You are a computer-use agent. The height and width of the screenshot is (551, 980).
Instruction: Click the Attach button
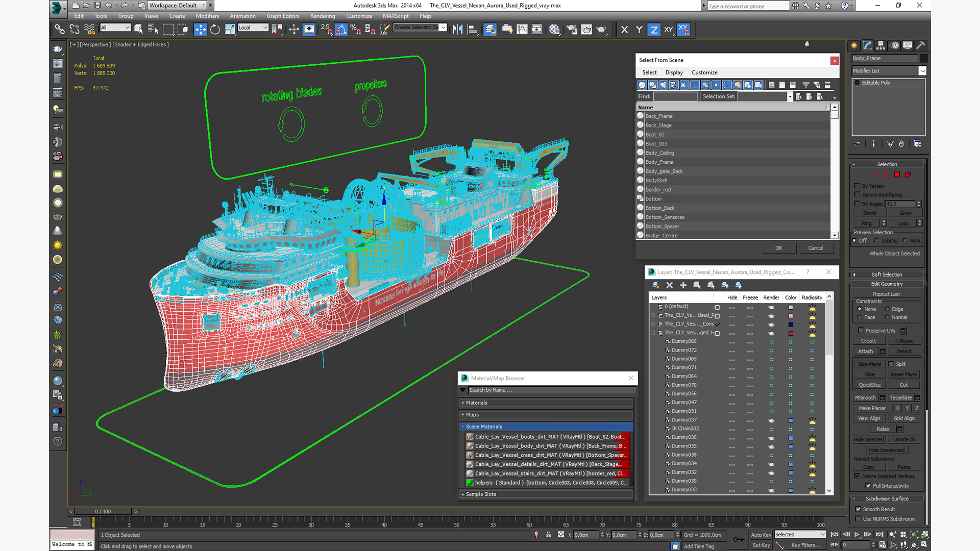865,352
